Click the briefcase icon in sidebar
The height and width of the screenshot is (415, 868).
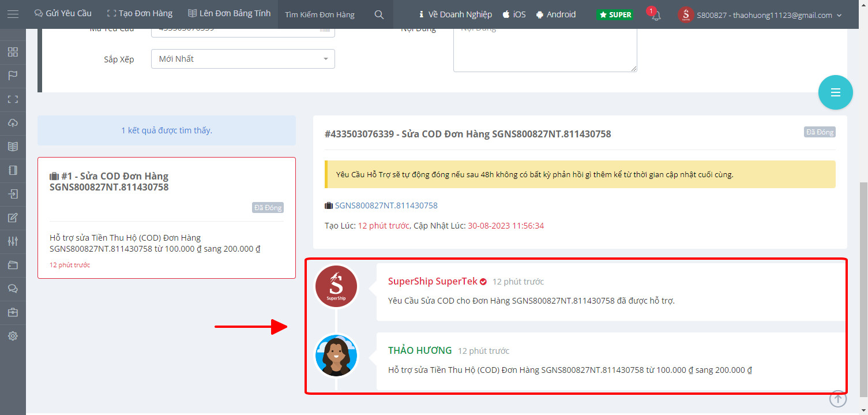point(13,312)
